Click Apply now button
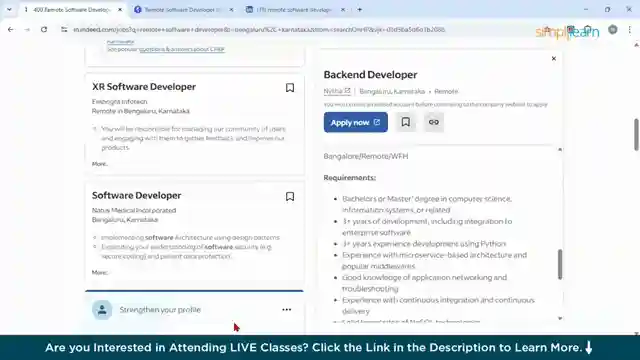This screenshot has height=360, width=640. pos(356,122)
